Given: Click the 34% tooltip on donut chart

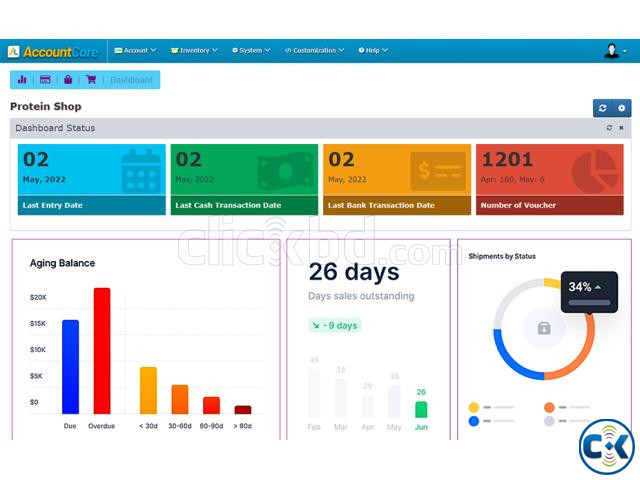Looking at the screenshot, I should coord(589,292).
